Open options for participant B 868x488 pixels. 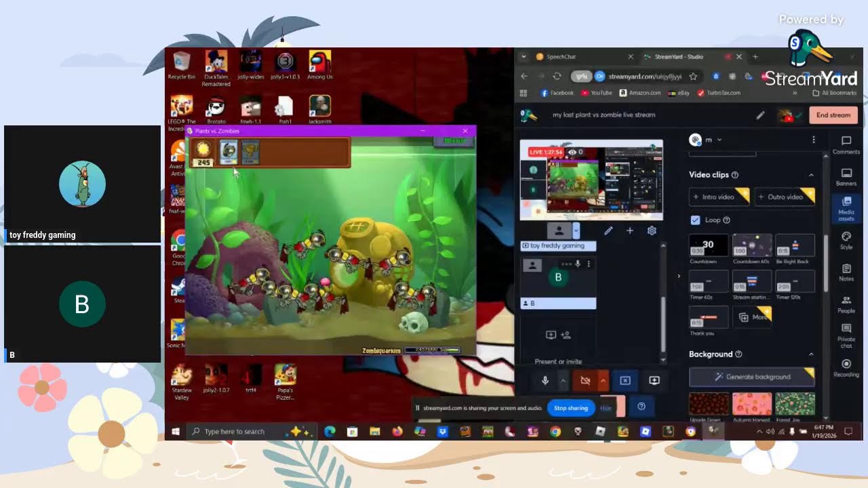(589, 264)
